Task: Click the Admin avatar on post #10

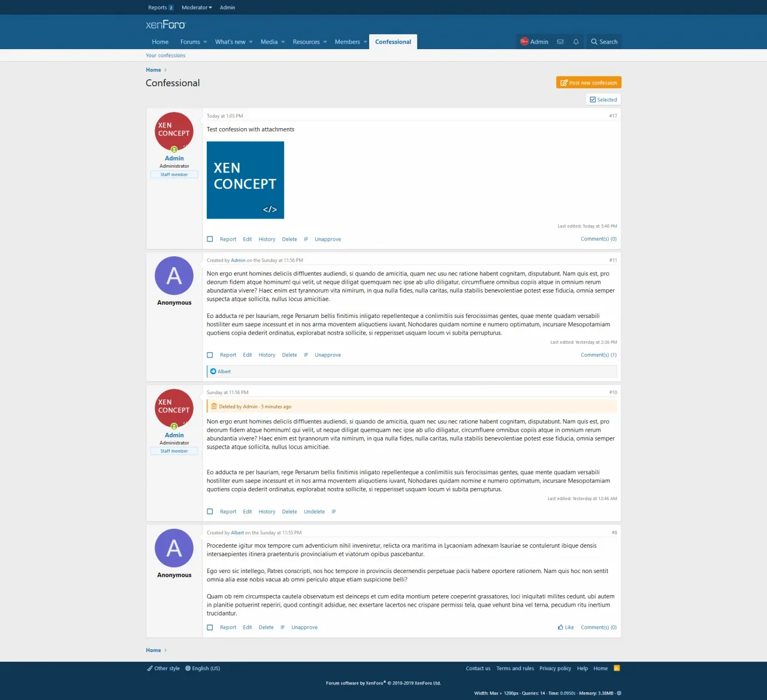Action: click(174, 408)
